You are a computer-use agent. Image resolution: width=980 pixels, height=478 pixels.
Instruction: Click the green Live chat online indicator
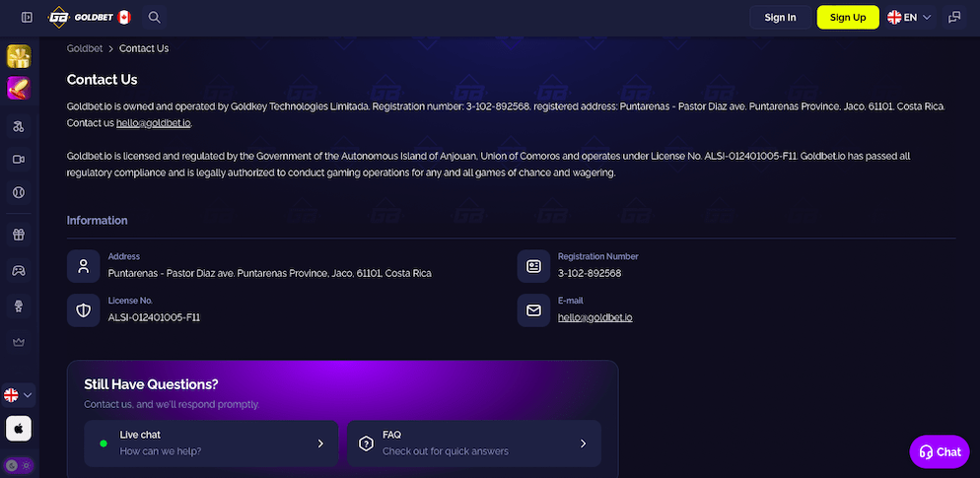click(x=104, y=444)
